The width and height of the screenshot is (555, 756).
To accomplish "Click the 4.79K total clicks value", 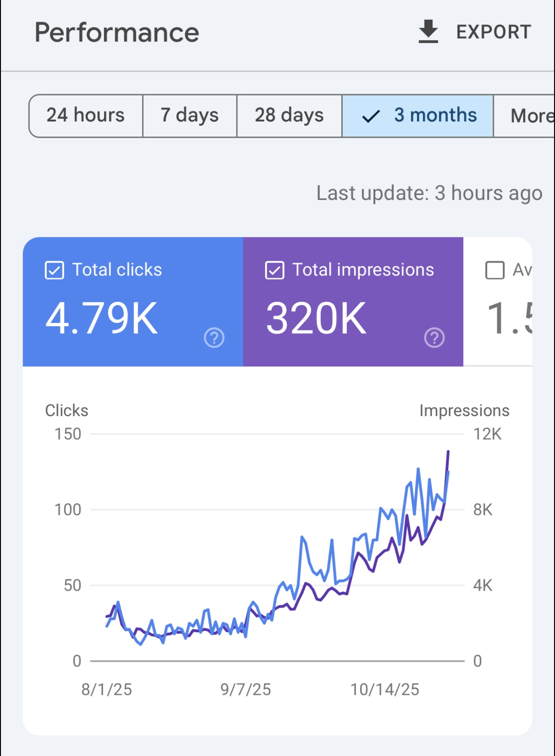I will 102,319.
